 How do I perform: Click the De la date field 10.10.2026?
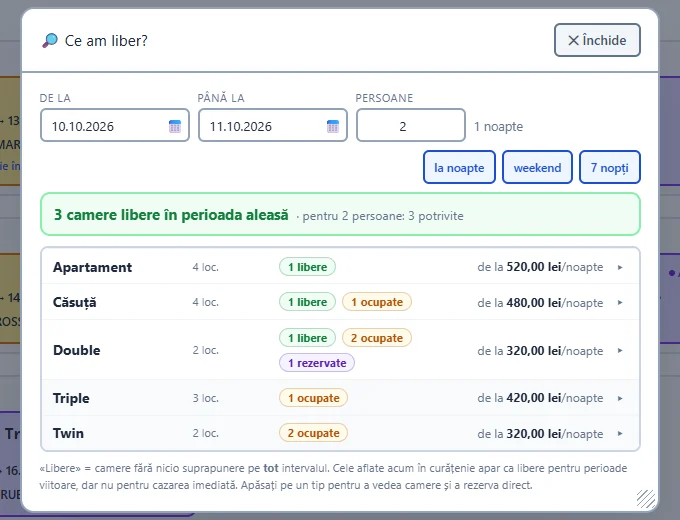pyautogui.click(x=115, y=125)
